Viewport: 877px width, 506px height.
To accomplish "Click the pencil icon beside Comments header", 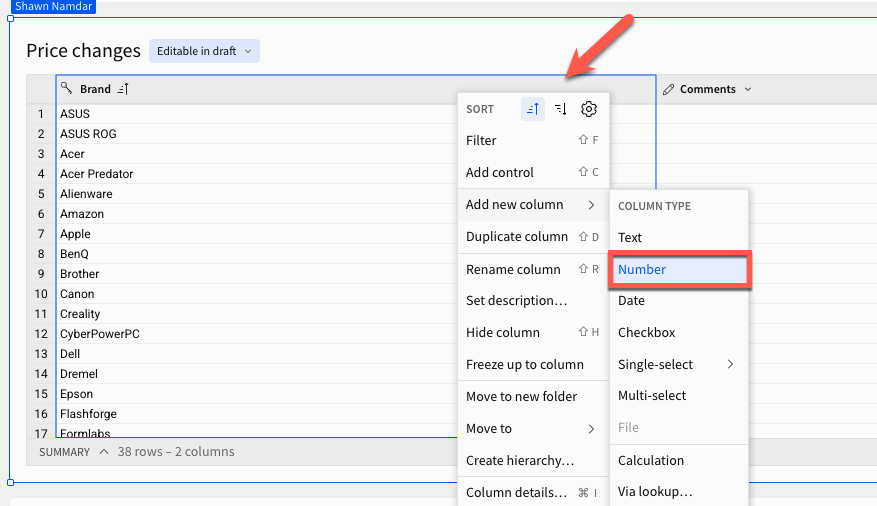I will 668,89.
